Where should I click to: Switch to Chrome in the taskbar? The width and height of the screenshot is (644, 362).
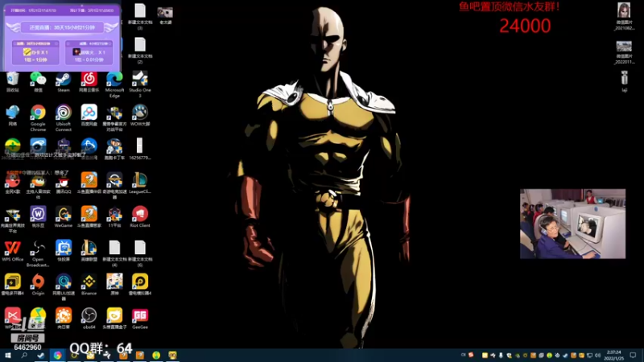click(57, 356)
